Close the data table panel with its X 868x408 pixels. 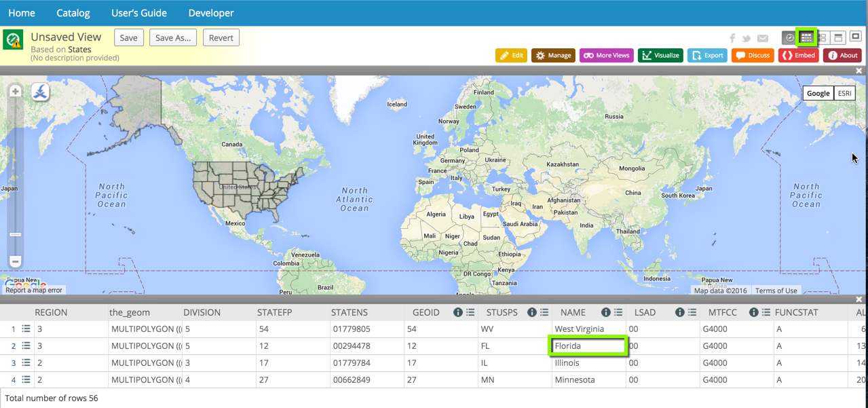pyautogui.click(x=859, y=299)
